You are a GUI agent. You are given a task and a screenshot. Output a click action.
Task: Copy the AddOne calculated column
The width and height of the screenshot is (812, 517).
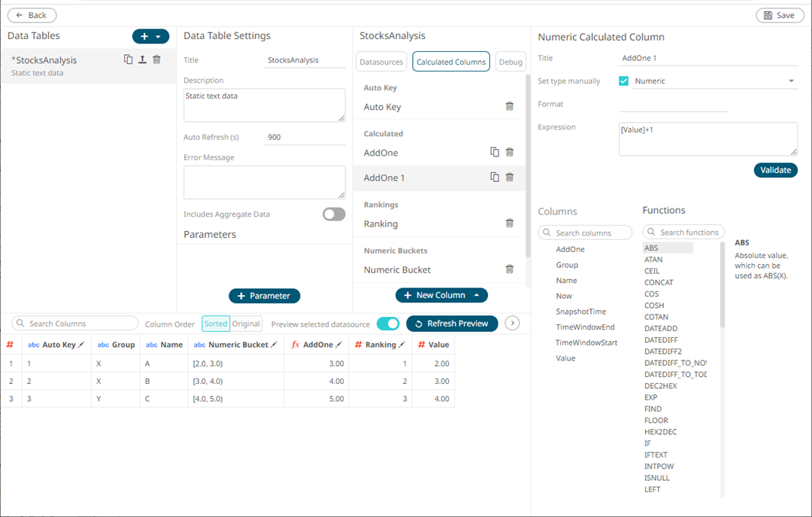(494, 152)
